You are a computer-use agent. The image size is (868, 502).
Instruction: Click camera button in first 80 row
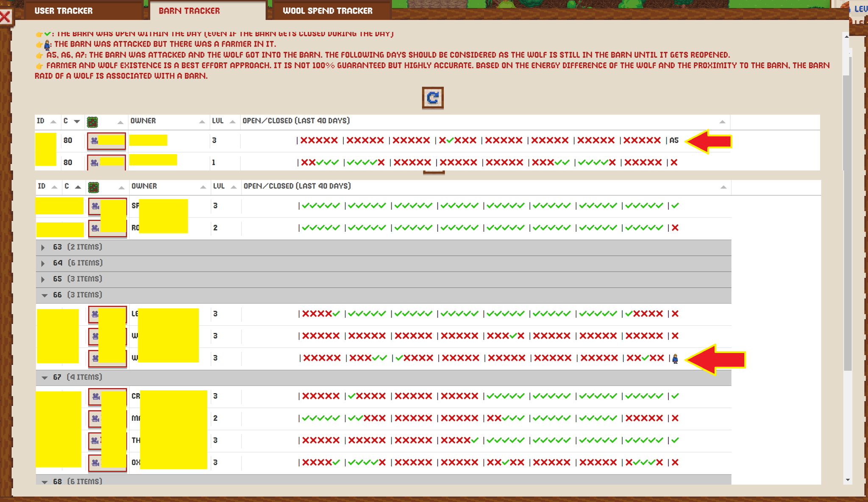(94, 141)
